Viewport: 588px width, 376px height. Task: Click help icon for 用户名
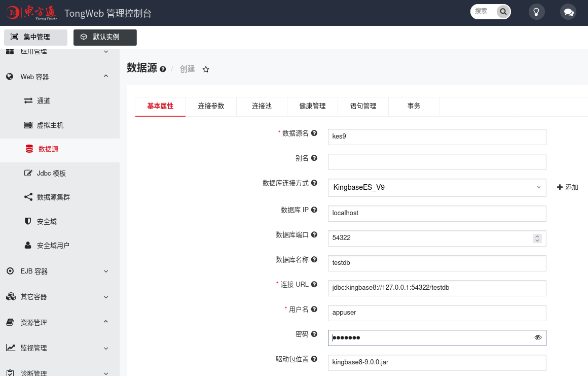click(x=314, y=309)
